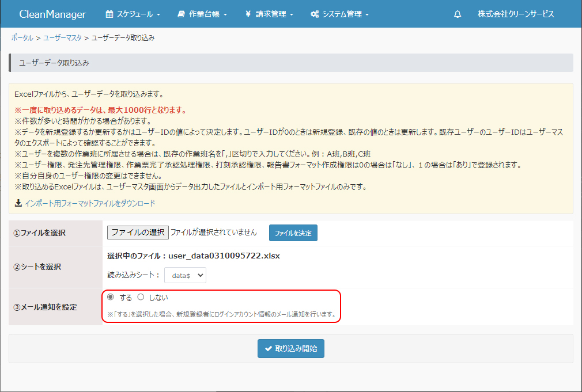
Task: Select the する mail notification radio
Action: coord(111,297)
